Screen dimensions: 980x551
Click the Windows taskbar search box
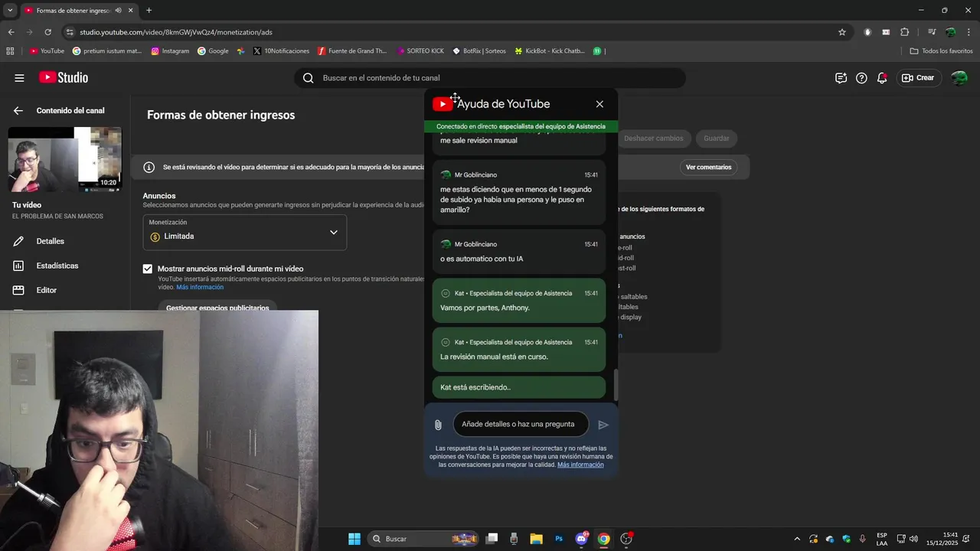(x=423, y=539)
